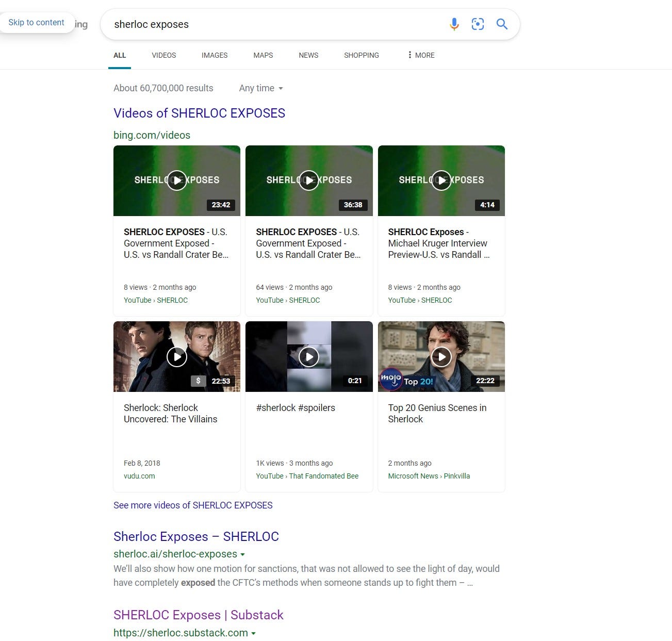
Task: Click the WatchMojo Top 20 logo badge
Action: [390, 379]
